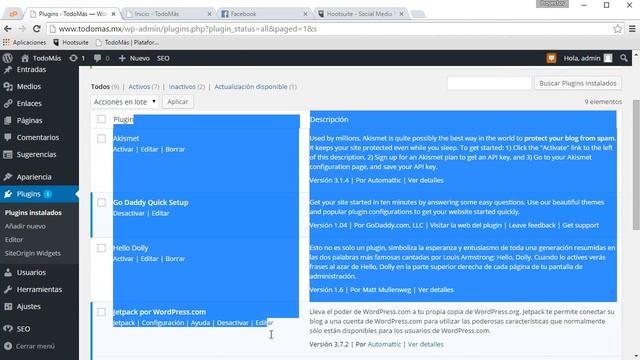Bookmark page with star icon
Image resolution: width=640 pixels, height=360 pixels.
617,29
